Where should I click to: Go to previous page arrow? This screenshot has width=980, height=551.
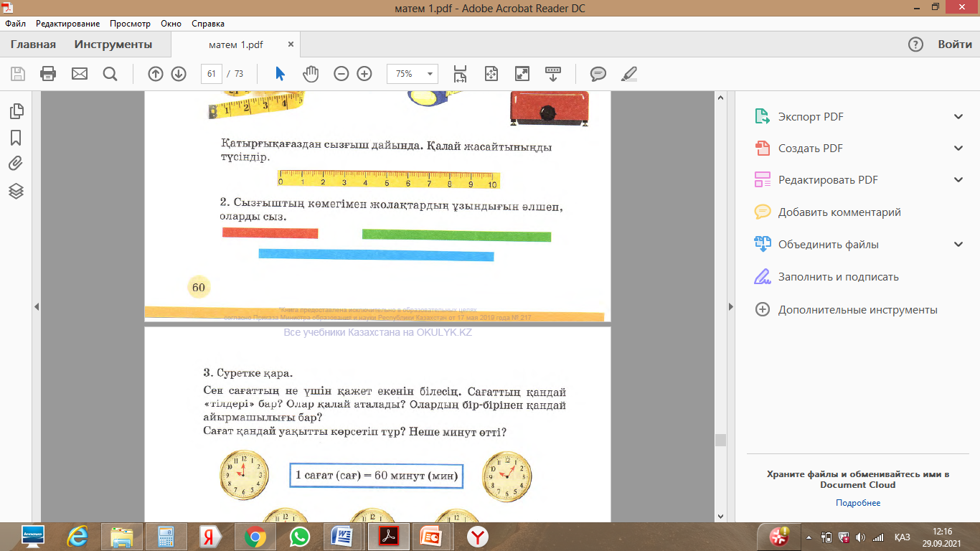[x=156, y=74]
